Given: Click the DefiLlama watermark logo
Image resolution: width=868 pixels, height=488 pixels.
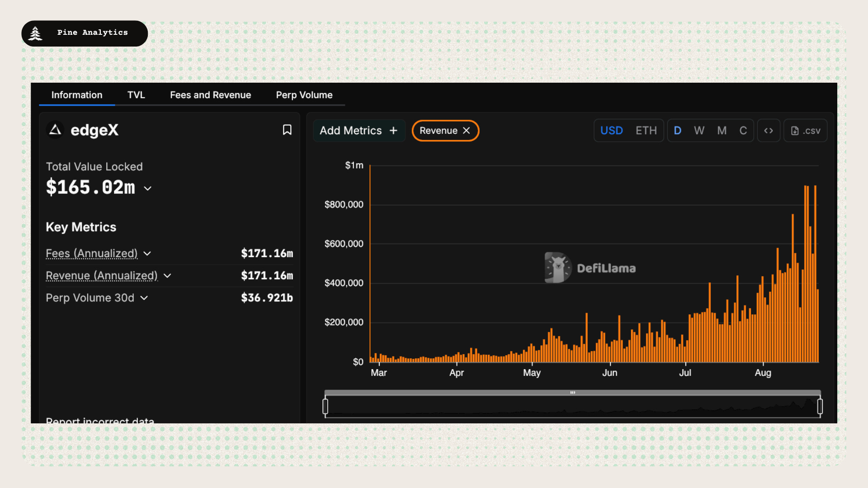Looking at the screenshot, I should (x=558, y=267).
